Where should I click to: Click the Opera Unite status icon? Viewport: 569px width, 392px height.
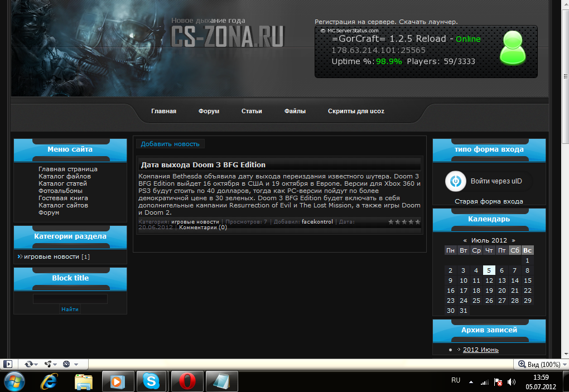47,364
